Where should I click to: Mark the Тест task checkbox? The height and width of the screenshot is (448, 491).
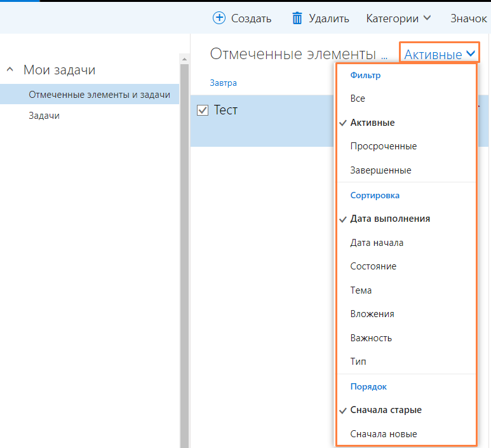point(203,111)
